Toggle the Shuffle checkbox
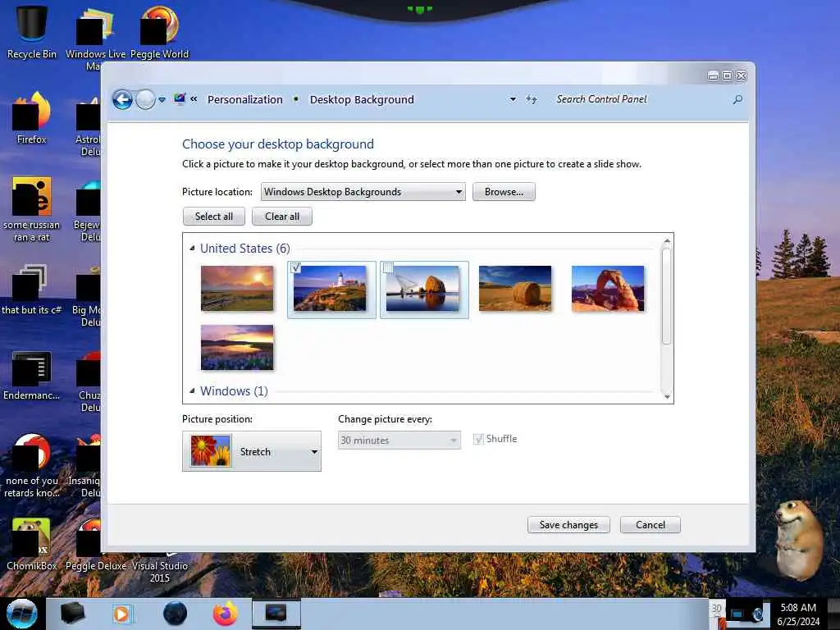The width and height of the screenshot is (840, 630). tap(478, 440)
